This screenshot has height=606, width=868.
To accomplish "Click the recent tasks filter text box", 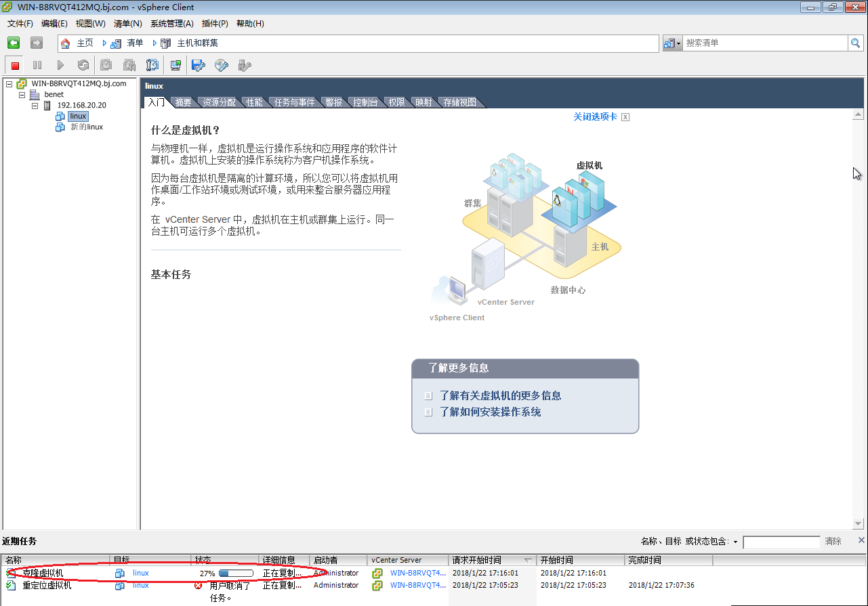I will pyautogui.click(x=781, y=542).
